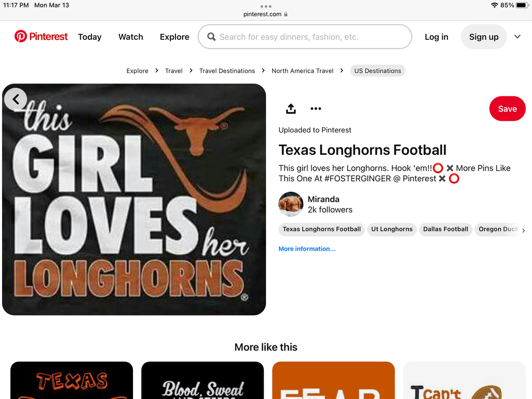Open the Blood, Sweat related pin thumbnail
This screenshot has width=532, height=399.
tap(203, 380)
